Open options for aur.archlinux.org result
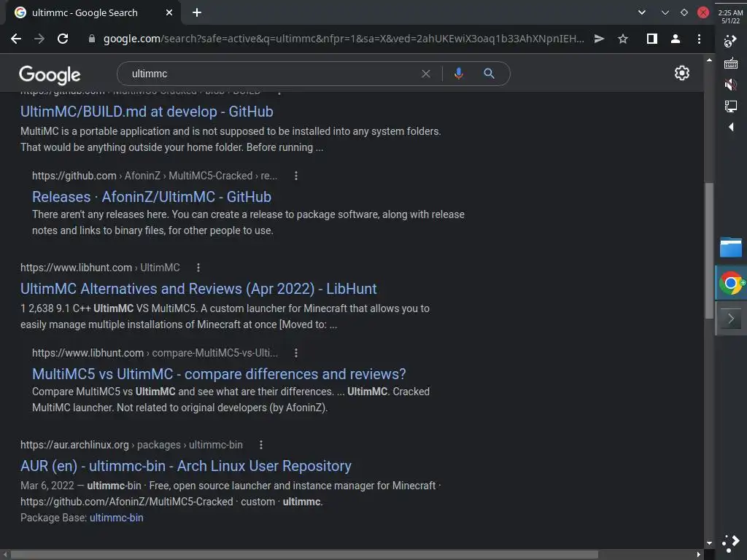This screenshot has width=747, height=560. tap(260, 445)
